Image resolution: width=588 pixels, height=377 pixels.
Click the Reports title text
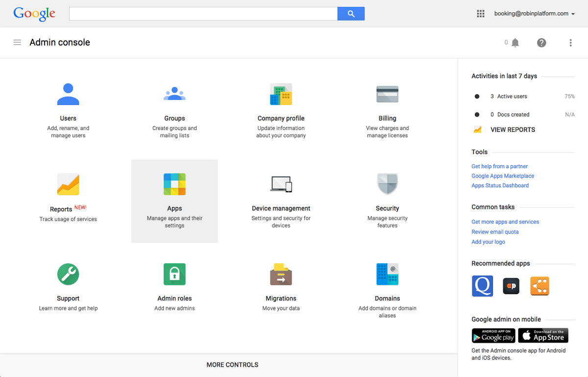pyautogui.click(x=61, y=209)
